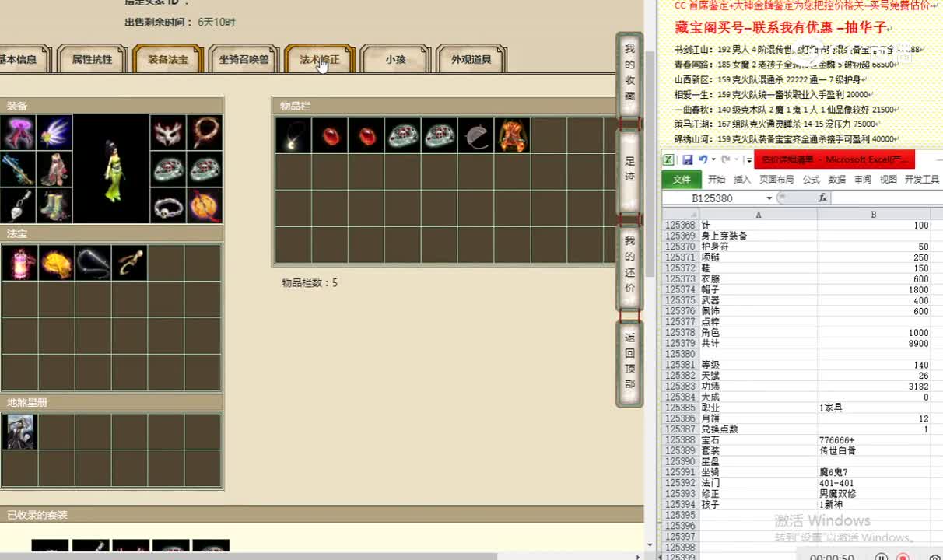
Task: Click the Excel save icon
Action: (x=687, y=159)
